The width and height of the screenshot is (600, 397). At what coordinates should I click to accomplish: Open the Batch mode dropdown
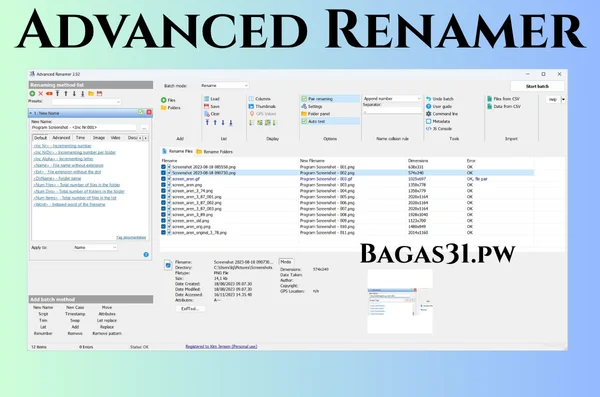(x=225, y=85)
